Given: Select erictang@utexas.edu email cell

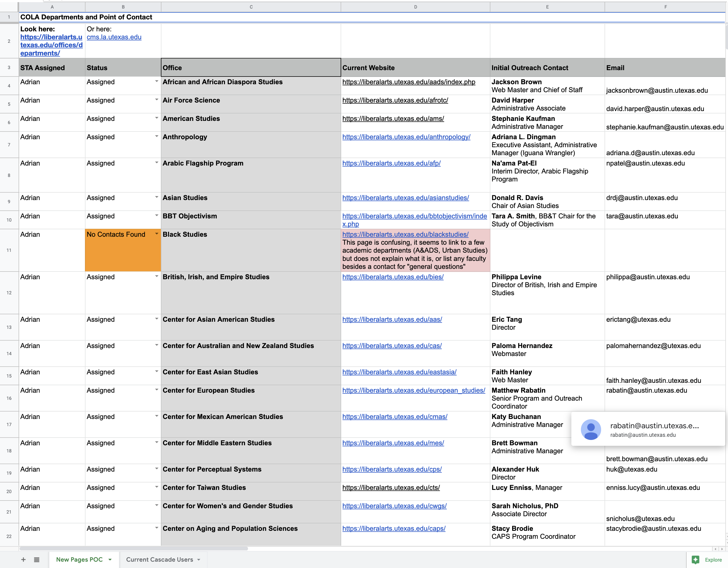Looking at the screenshot, I should pos(665,327).
